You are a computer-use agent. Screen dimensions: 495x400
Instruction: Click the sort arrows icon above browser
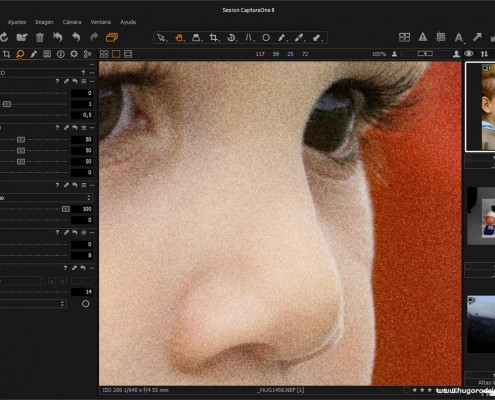(484, 54)
